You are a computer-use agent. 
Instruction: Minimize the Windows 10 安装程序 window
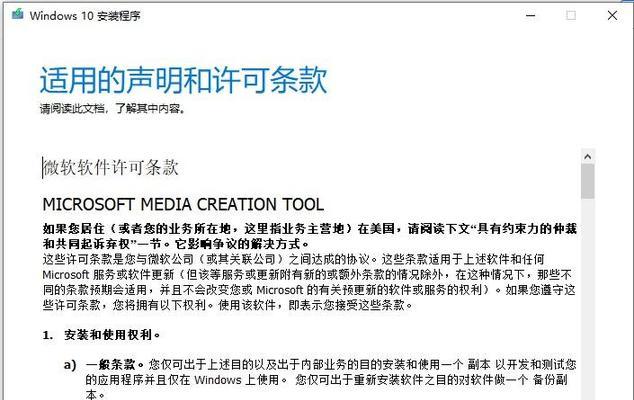tap(530, 16)
